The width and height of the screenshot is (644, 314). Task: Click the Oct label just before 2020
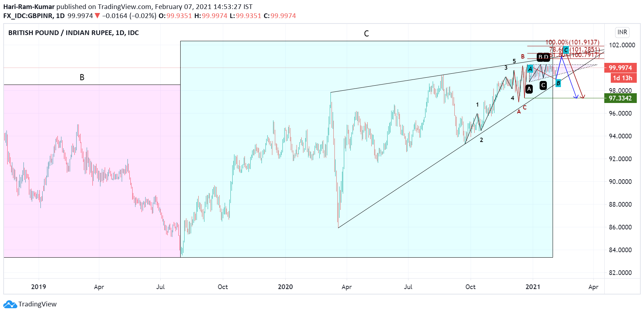[223, 287]
